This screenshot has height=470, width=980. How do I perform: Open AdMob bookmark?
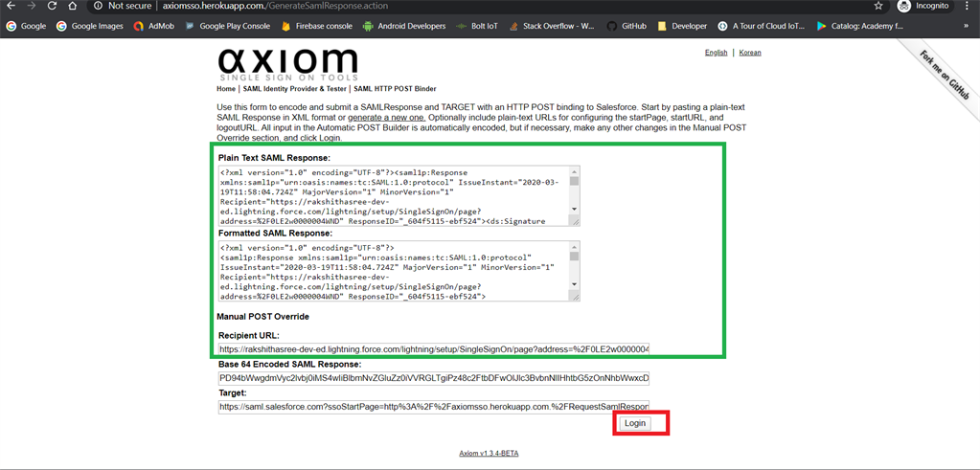pos(153,26)
